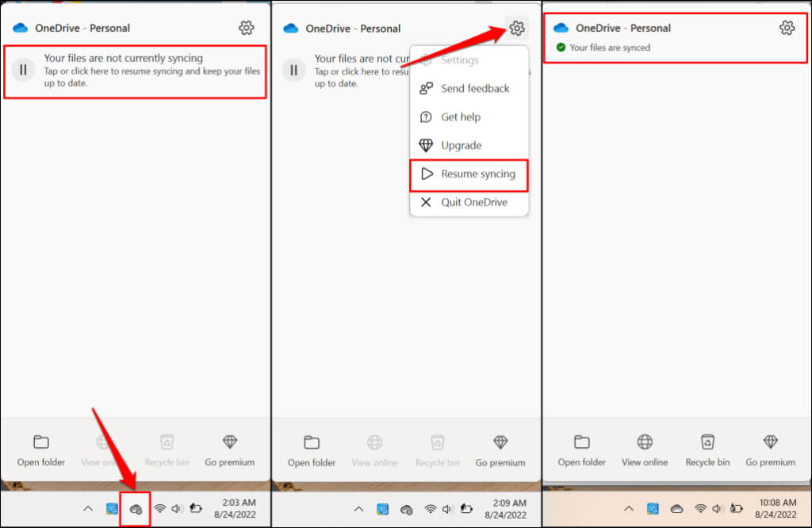The height and width of the screenshot is (528, 812).
Task: Open Recycle bin in the right synced panel
Action: (x=707, y=451)
